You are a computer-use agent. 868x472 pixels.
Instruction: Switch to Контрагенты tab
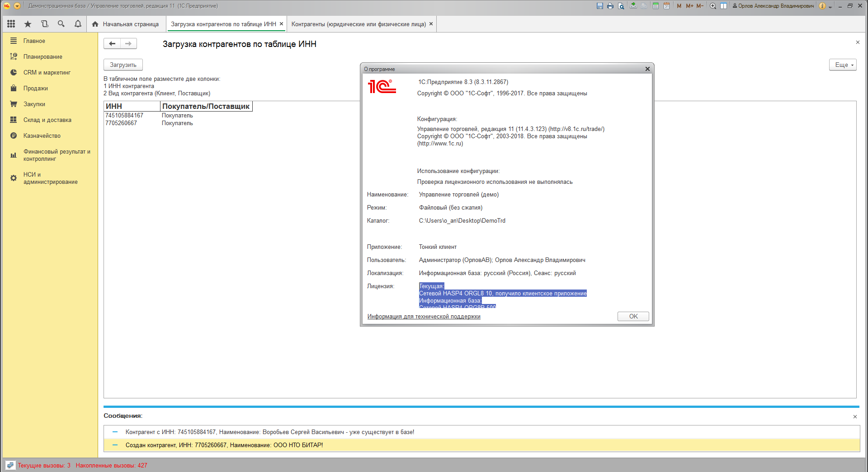(359, 24)
